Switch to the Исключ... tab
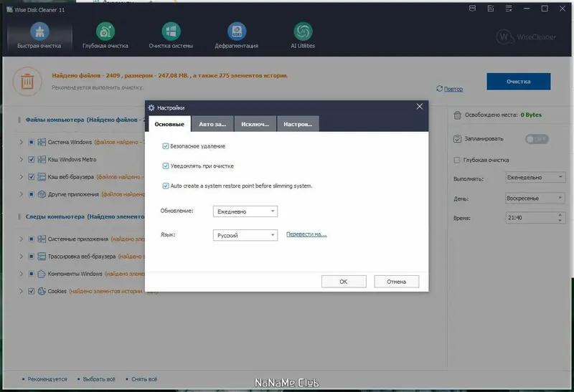Screen dimensions: 574x392 coord(255,124)
